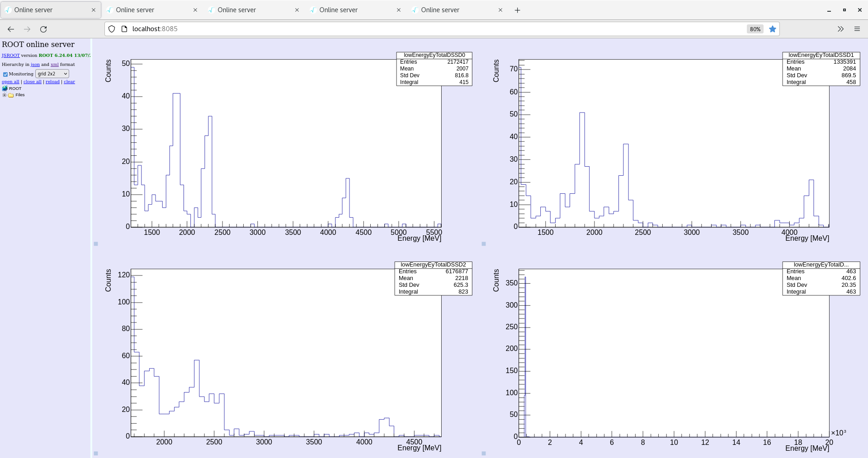Open the Files folder icon
The height and width of the screenshot is (458, 868).
pyautogui.click(x=10, y=95)
